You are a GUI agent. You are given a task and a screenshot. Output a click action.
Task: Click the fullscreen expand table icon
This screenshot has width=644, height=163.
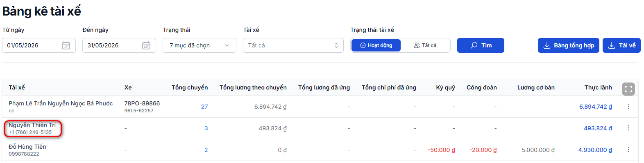pyautogui.click(x=628, y=89)
